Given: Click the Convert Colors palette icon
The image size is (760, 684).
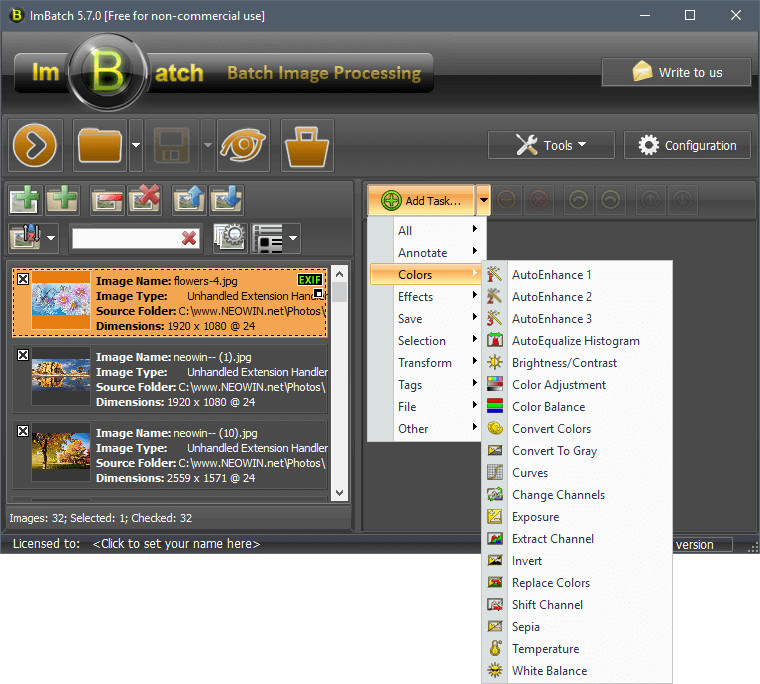Looking at the screenshot, I should coord(494,428).
